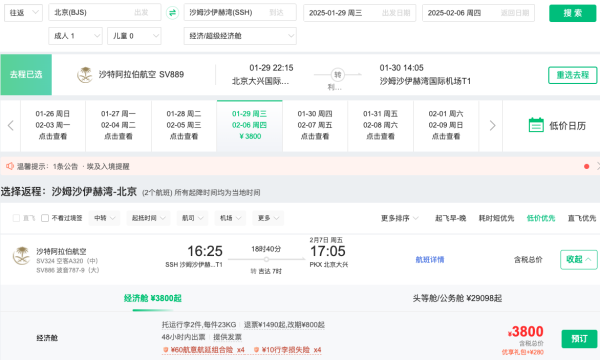Screen dimensions: 600x360
Task: Open the low-price calendar icon
Action: 536,125
